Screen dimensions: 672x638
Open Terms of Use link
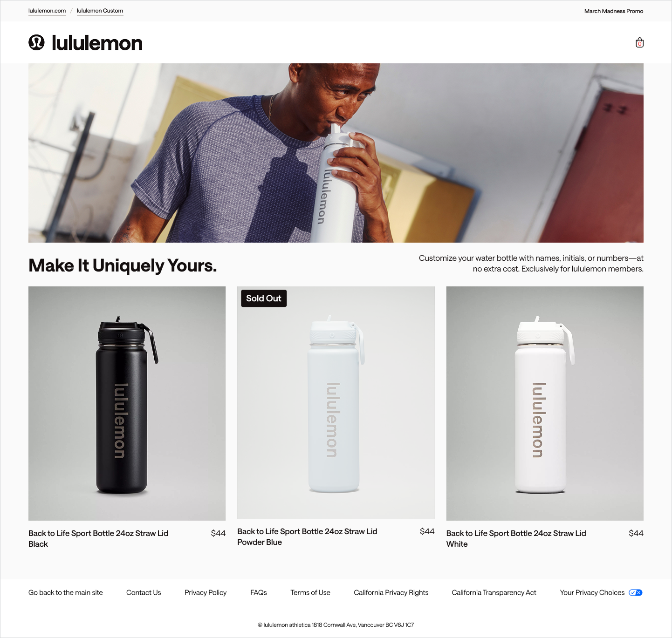pyautogui.click(x=310, y=592)
